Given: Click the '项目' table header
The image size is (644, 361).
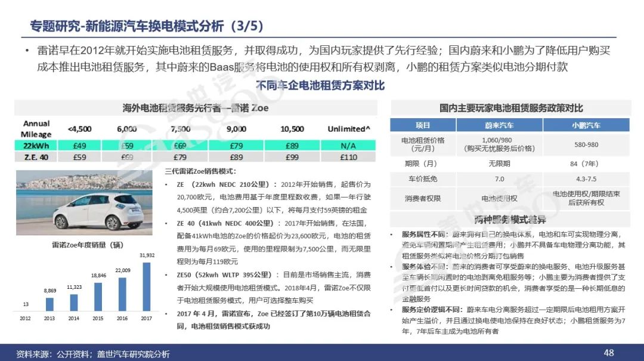Looking at the screenshot, I should 423,125.
